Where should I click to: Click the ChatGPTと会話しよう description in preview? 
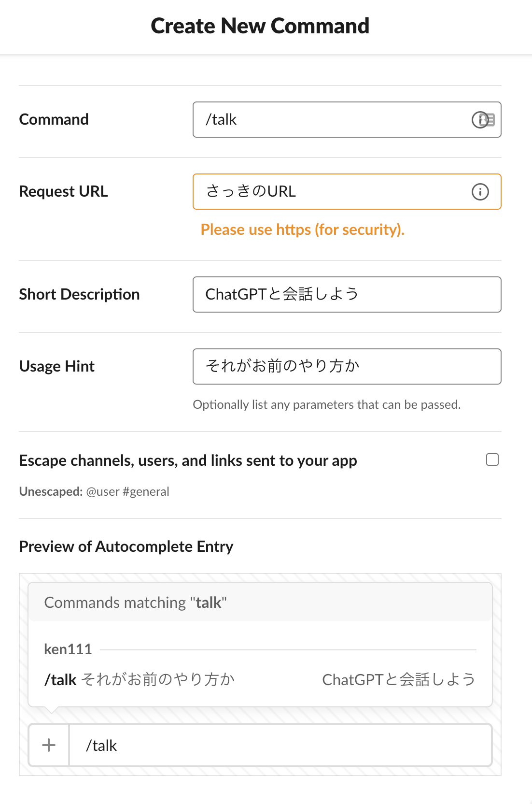[399, 680]
